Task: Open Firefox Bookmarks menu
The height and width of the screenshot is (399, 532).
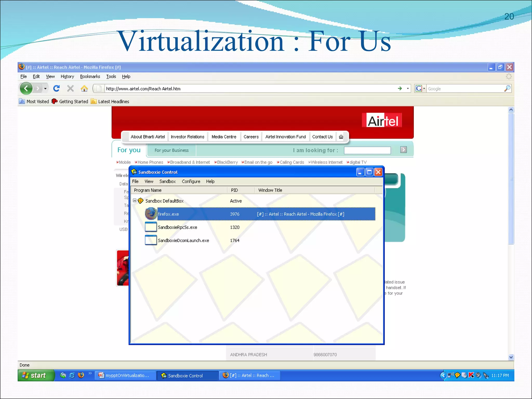Action: tap(90, 76)
